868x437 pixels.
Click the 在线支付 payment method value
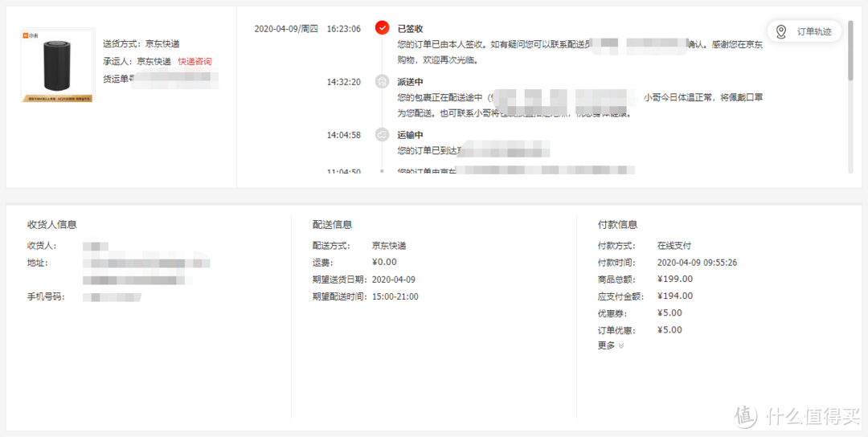pyautogui.click(x=674, y=246)
